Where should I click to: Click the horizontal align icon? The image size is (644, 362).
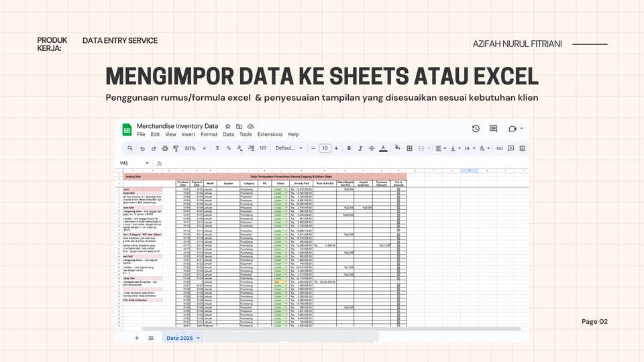438,148
